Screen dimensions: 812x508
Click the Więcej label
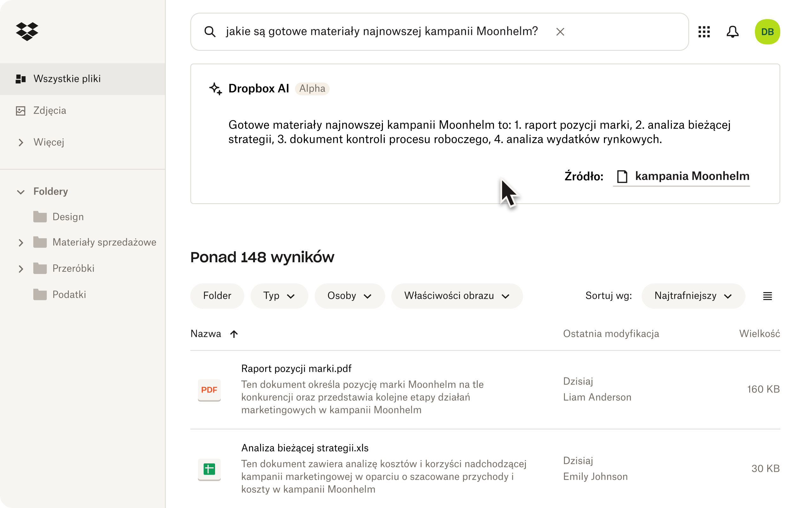pos(49,143)
